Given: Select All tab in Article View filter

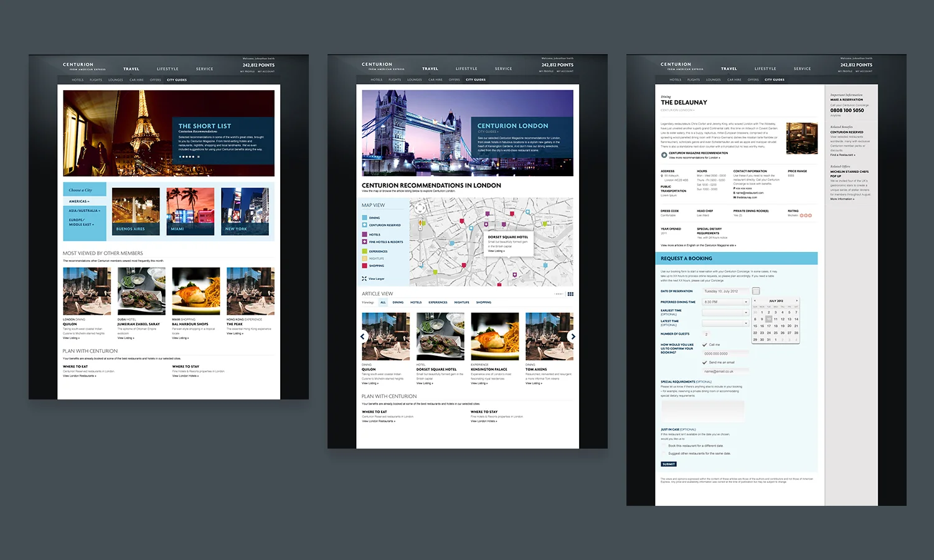Looking at the screenshot, I should tap(383, 302).
